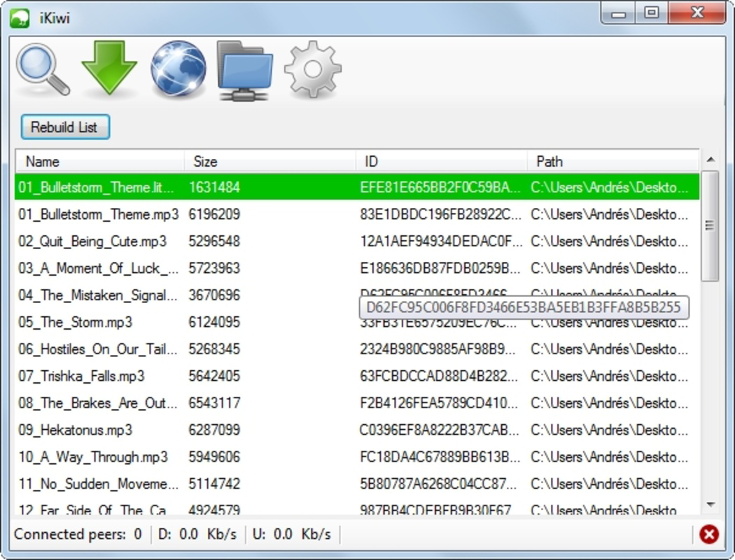This screenshot has width=735, height=560.
Task: Click the path cell in the 09_Hekatonus row
Action: (610, 430)
